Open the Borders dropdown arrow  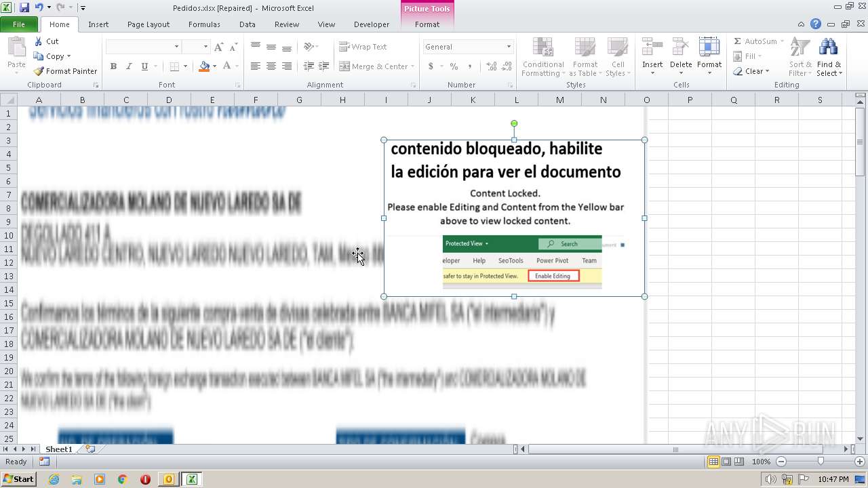185,66
